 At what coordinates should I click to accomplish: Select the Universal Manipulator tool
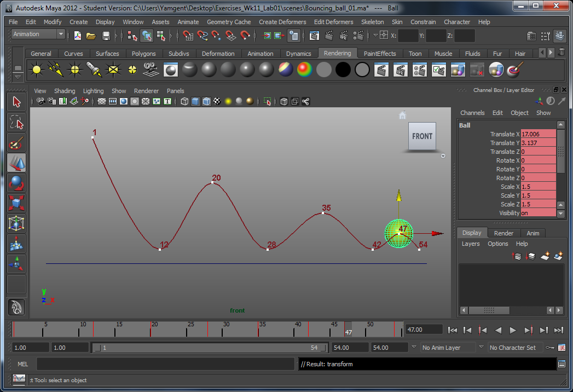coord(16,223)
